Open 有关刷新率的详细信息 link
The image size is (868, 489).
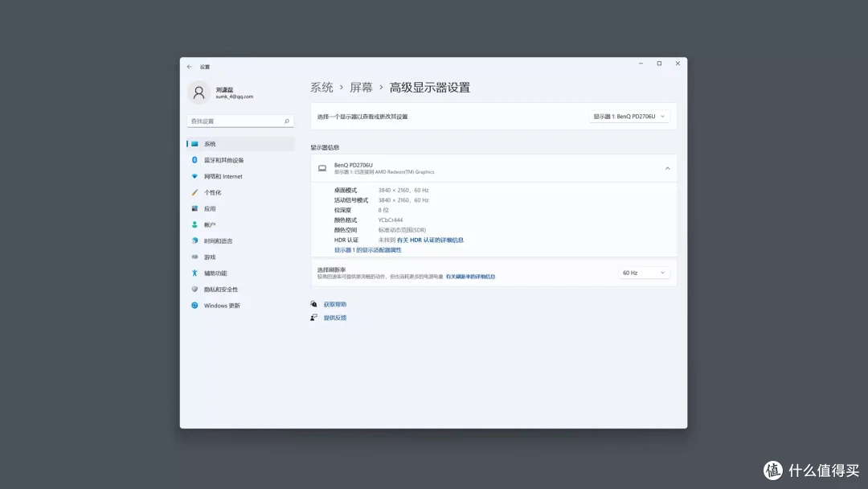(x=470, y=277)
